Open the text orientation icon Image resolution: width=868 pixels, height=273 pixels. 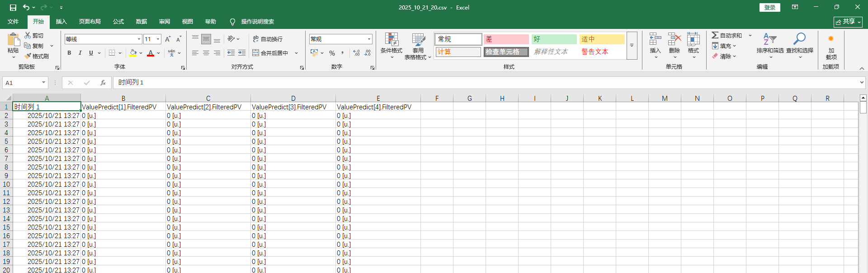point(231,39)
